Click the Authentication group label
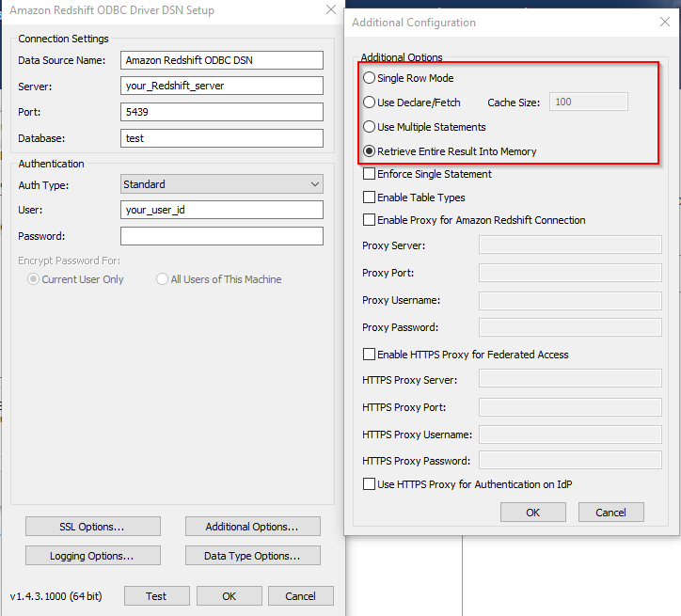This screenshot has height=616, width=681. pos(51,164)
